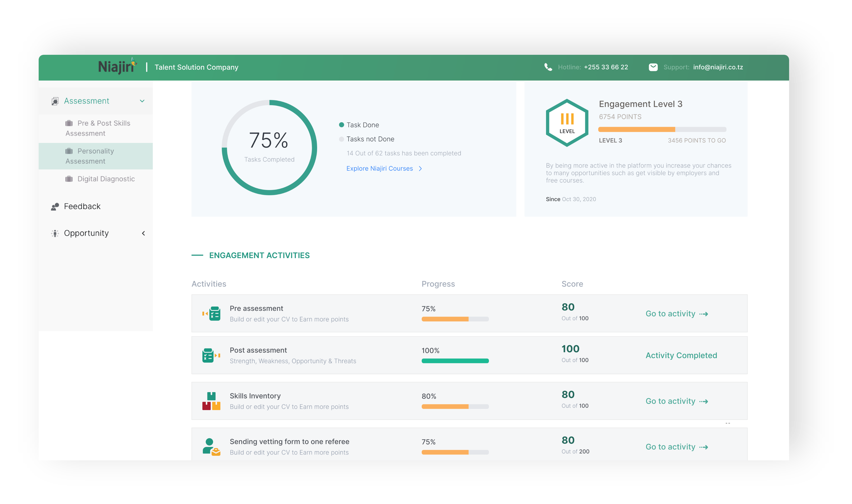
Task: Open the Explore Niajiri Courses link
Action: point(379,168)
